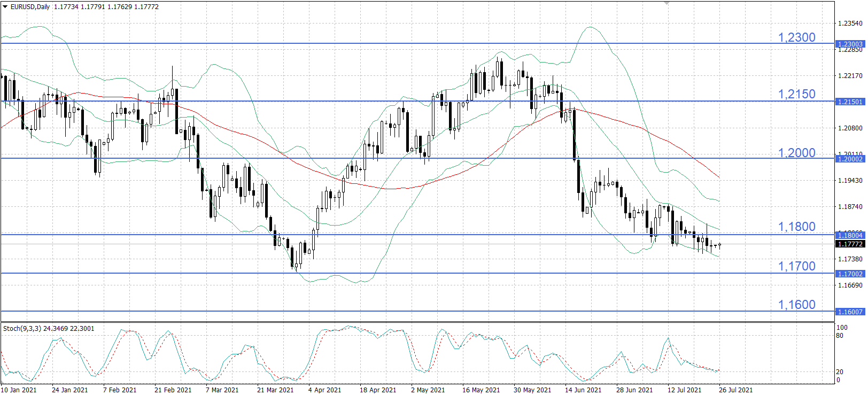Click the stochastic 80 level axis value
This screenshot has width=868, height=395.
click(840, 336)
